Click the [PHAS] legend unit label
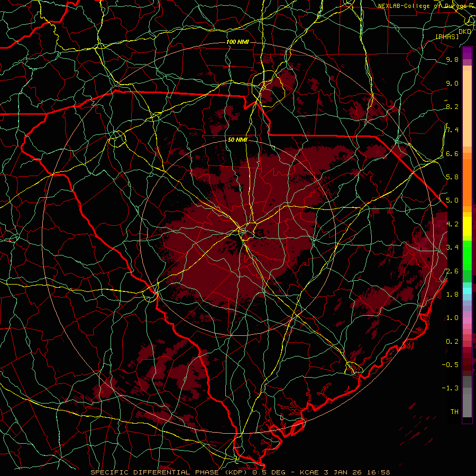This screenshot has width=476, height=476. coord(447,36)
